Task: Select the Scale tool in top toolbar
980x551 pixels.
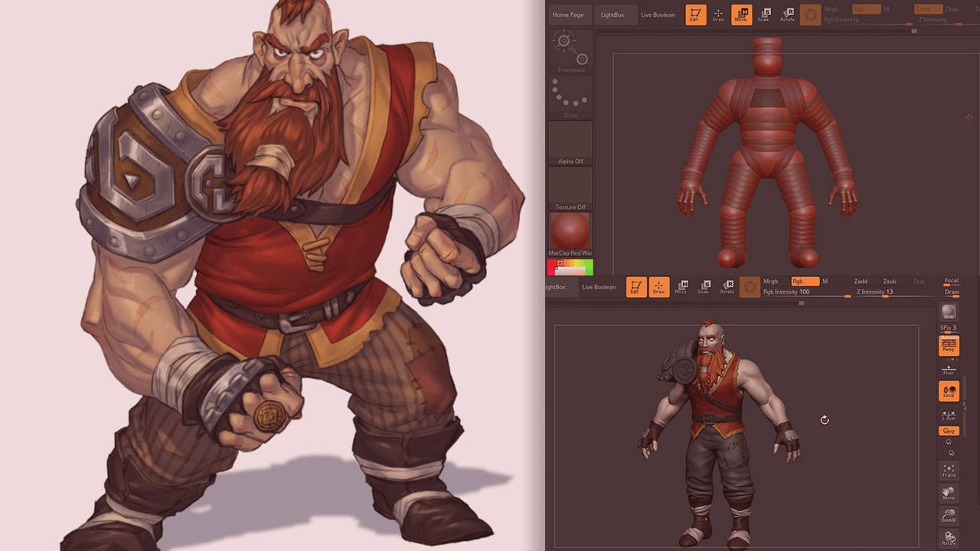Action: [x=764, y=15]
